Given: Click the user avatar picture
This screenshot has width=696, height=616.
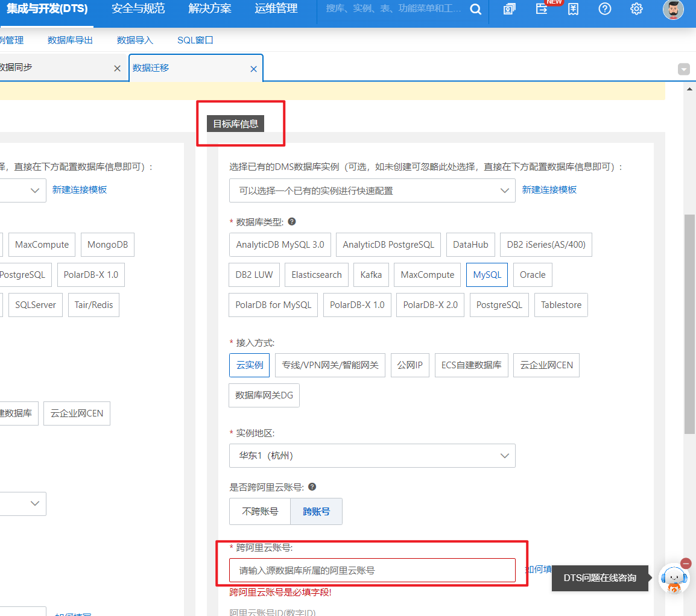Looking at the screenshot, I should (673, 10).
